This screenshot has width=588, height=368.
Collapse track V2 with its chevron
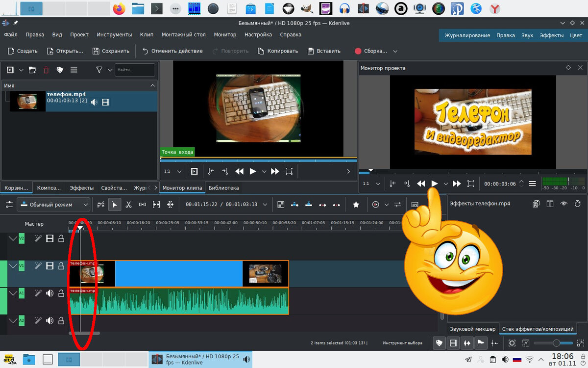(x=13, y=238)
